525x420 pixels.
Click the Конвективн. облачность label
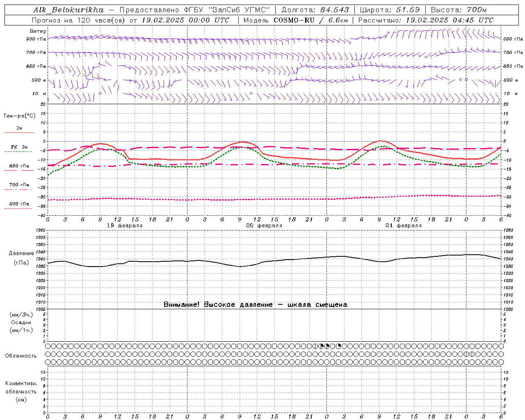[21, 388]
